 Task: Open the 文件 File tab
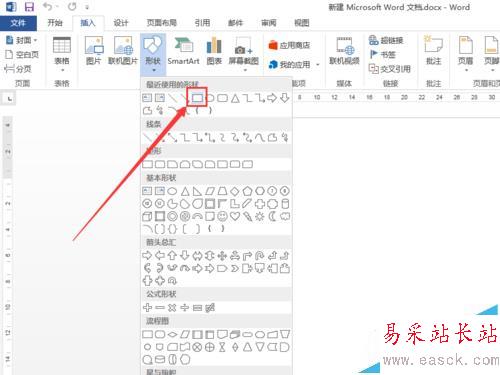pyautogui.click(x=18, y=23)
